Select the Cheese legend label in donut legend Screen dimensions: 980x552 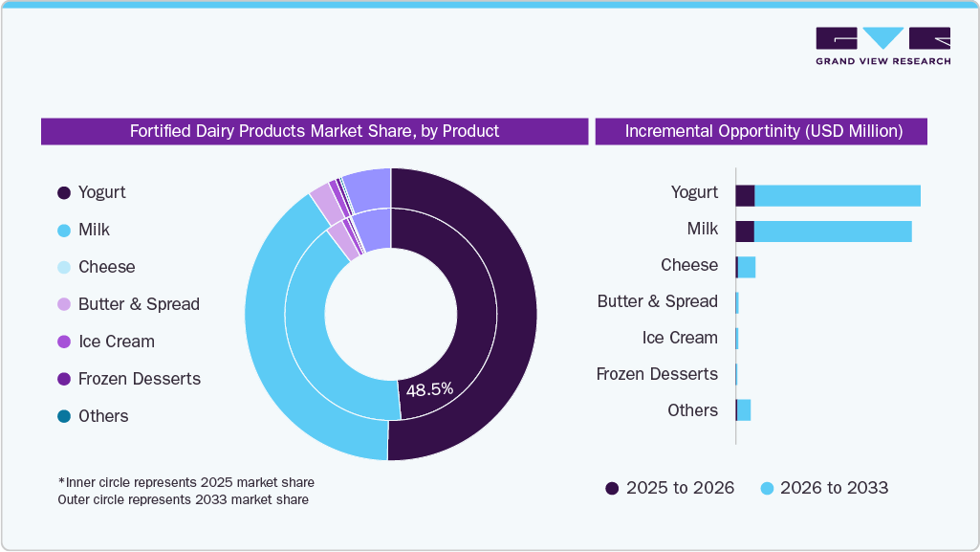[107, 268]
